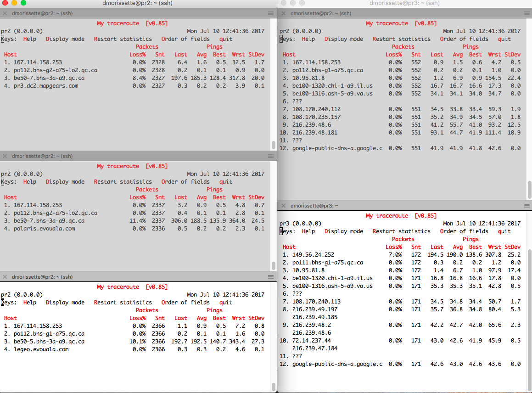This screenshot has width=532, height=393.
Task: Click worst ping value 317.8
Action: coord(237,78)
